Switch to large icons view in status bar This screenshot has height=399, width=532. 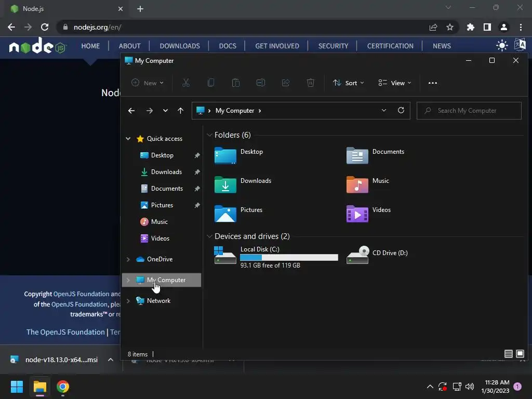click(x=520, y=354)
